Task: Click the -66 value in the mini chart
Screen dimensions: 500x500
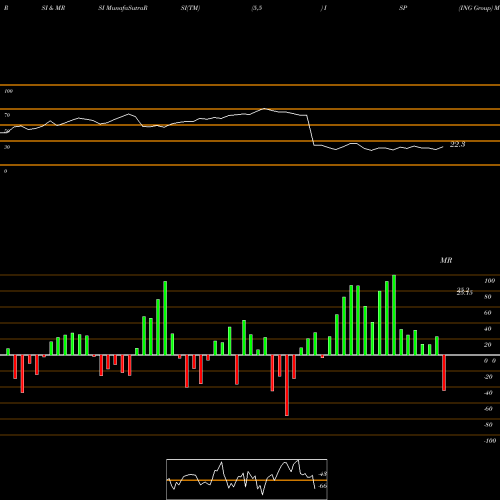Action: [x=322, y=486]
